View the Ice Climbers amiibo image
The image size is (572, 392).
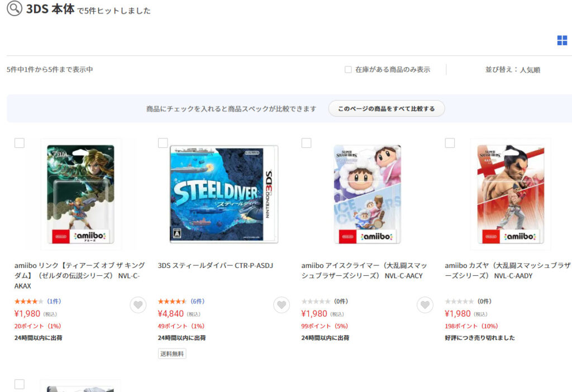point(368,194)
